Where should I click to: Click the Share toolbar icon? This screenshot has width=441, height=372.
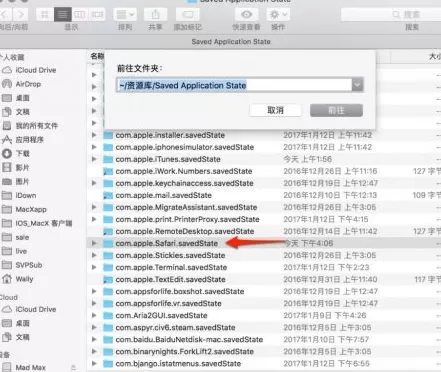click(155, 15)
